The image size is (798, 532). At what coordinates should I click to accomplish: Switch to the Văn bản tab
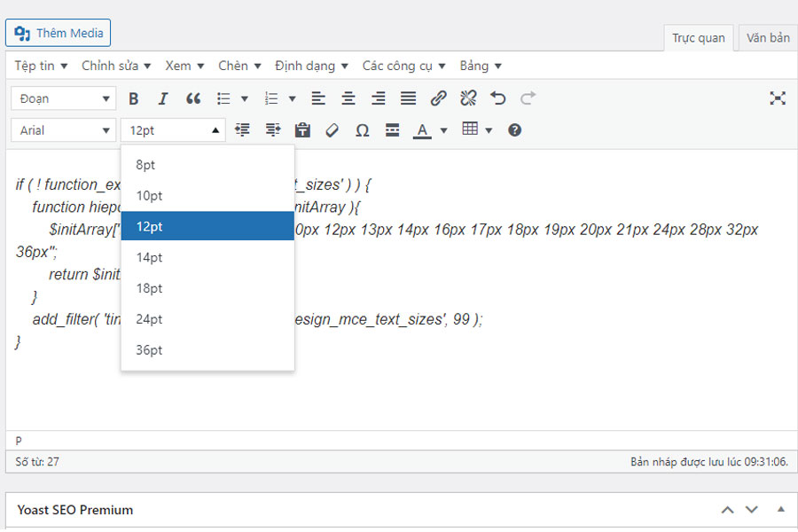(x=768, y=38)
